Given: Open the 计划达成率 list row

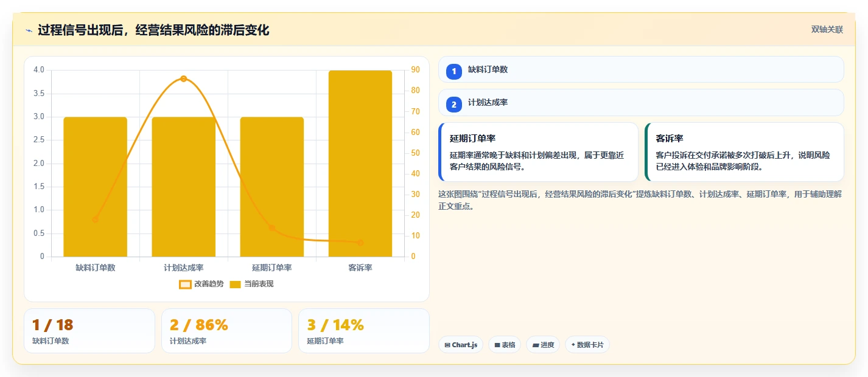Looking at the screenshot, I should (x=641, y=103).
